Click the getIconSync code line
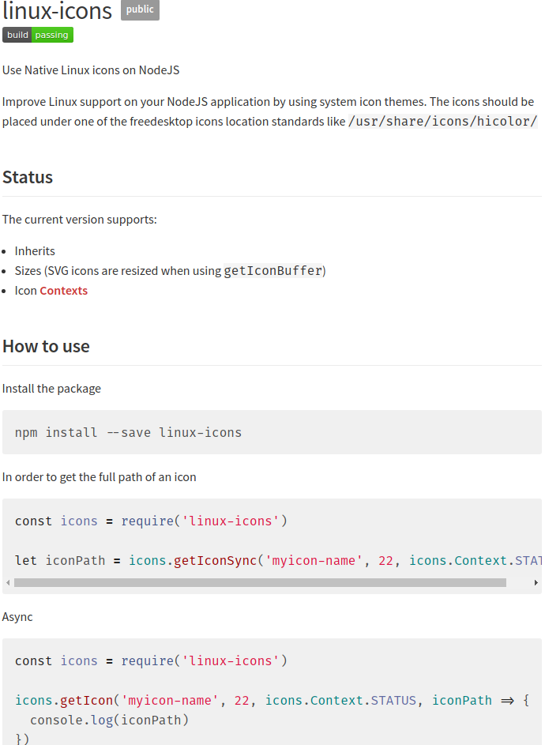Screen dimensions: 560x745 (x=278, y=561)
